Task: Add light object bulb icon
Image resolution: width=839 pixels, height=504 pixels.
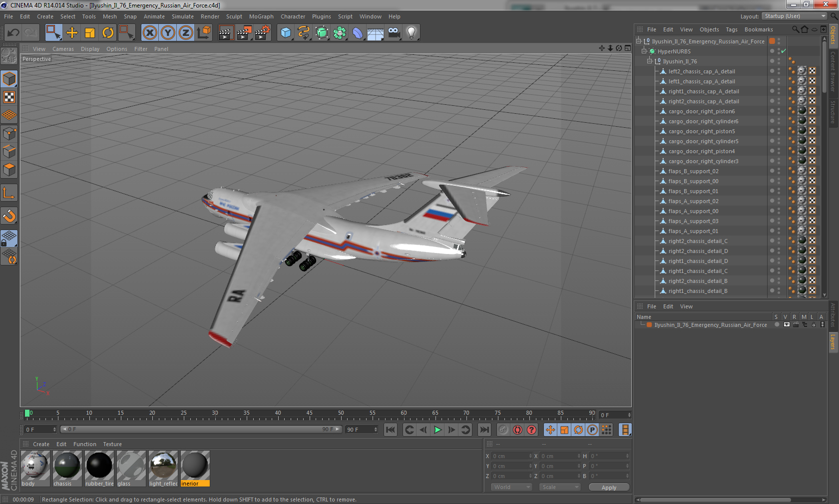Action: 412,33
